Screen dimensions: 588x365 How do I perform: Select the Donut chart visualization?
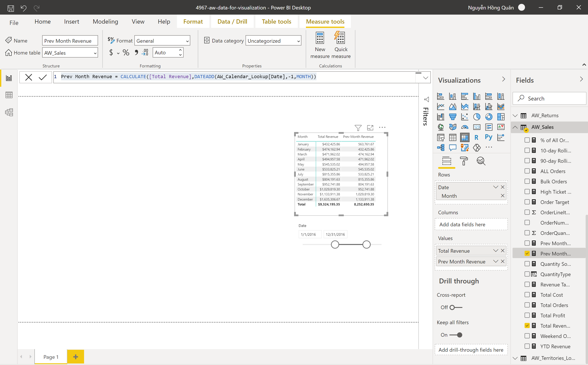pos(489,117)
